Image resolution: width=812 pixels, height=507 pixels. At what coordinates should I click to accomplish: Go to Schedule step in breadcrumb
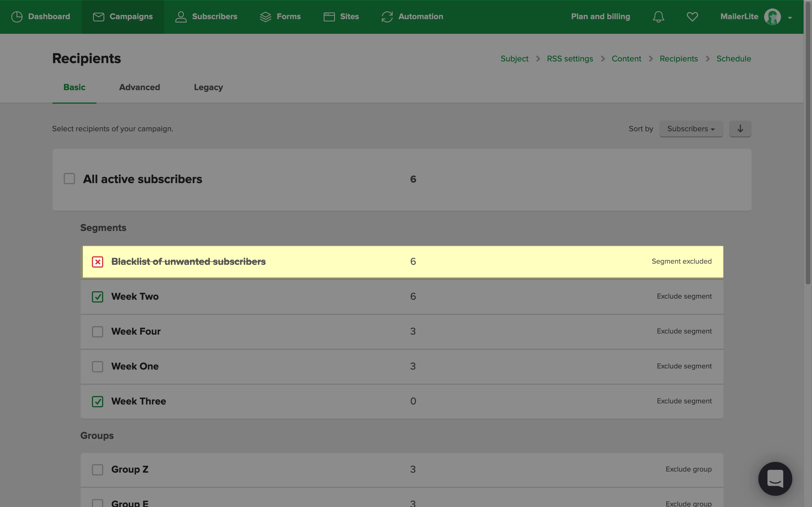pyautogui.click(x=734, y=59)
